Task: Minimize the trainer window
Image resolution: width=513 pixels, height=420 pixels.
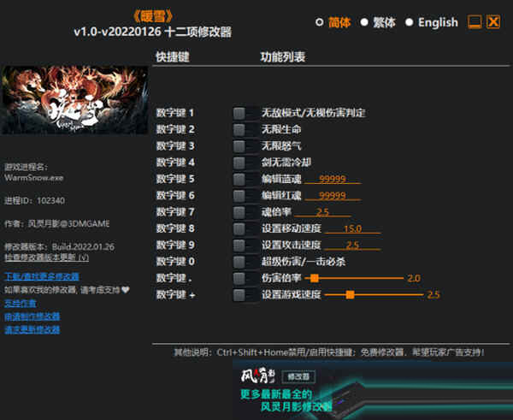Action: point(475,22)
